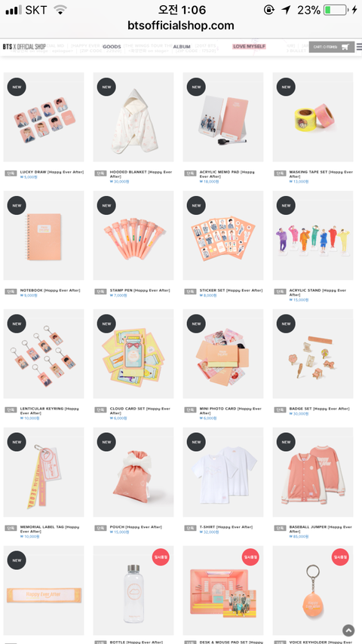
Task: Open the ALBUM menu
Action: (182, 47)
